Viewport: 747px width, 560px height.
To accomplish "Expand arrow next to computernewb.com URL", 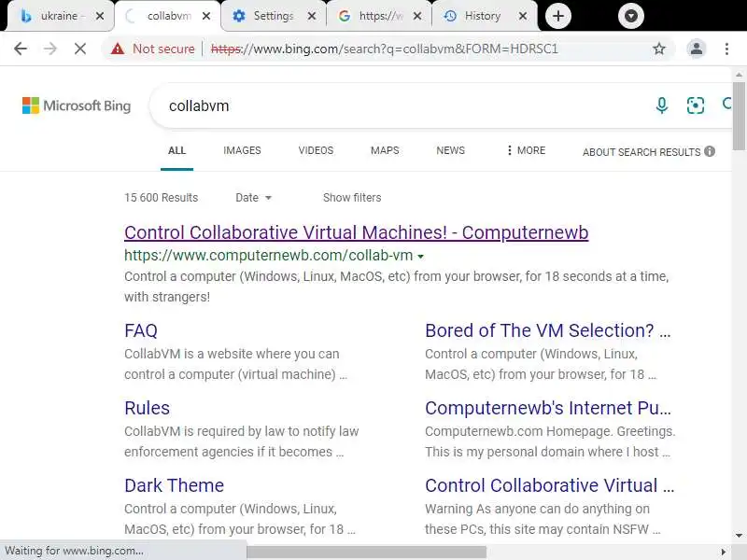I will 421,256.
